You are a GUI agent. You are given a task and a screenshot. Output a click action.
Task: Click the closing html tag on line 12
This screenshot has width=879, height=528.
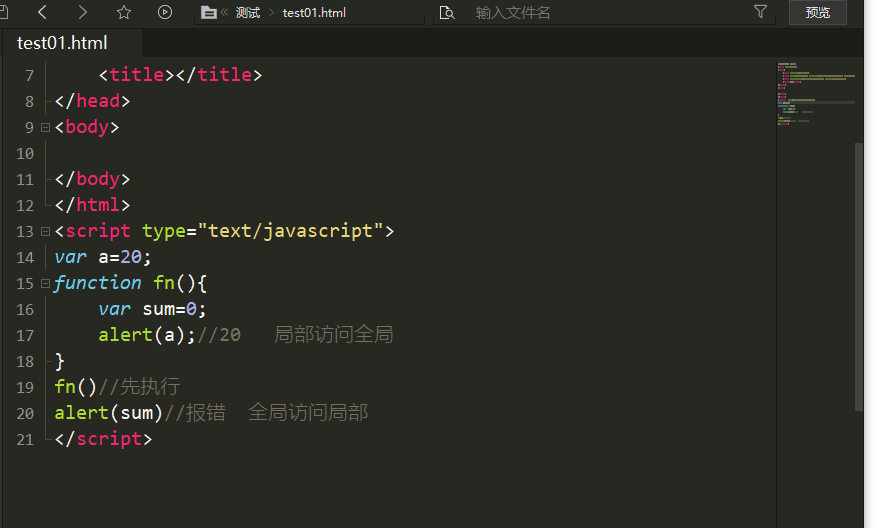(92, 205)
